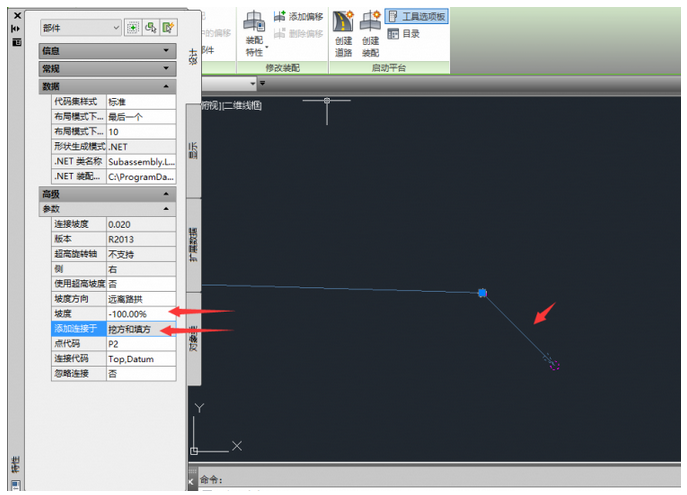Collapse the 高级 section

point(107,194)
